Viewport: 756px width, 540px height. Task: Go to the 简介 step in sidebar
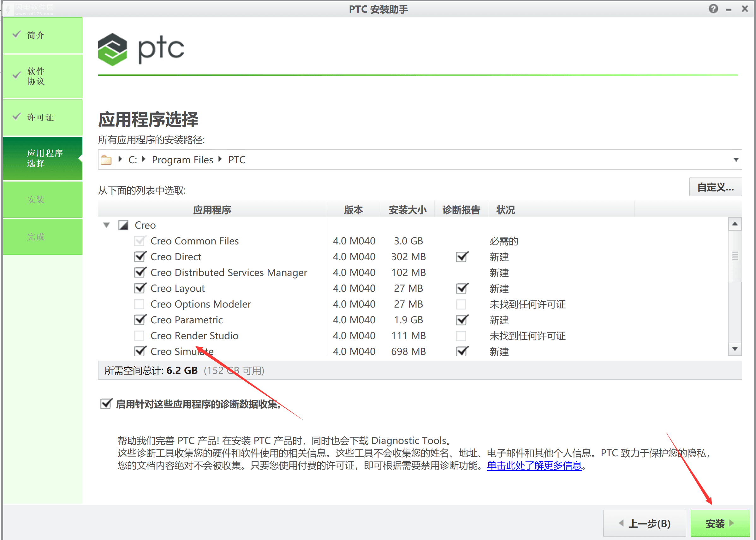(43, 35)
